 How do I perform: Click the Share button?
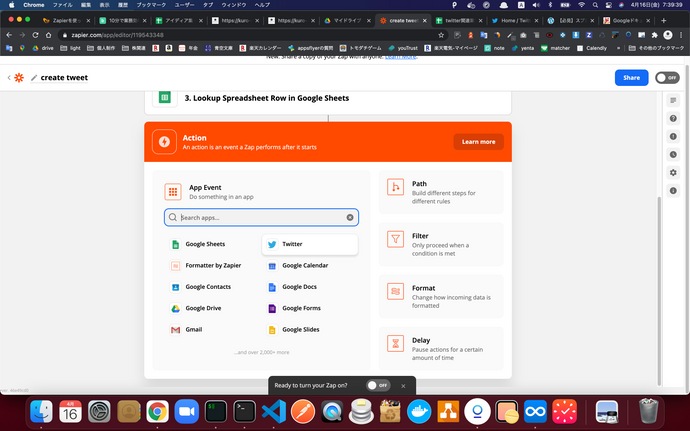point(631,78)
